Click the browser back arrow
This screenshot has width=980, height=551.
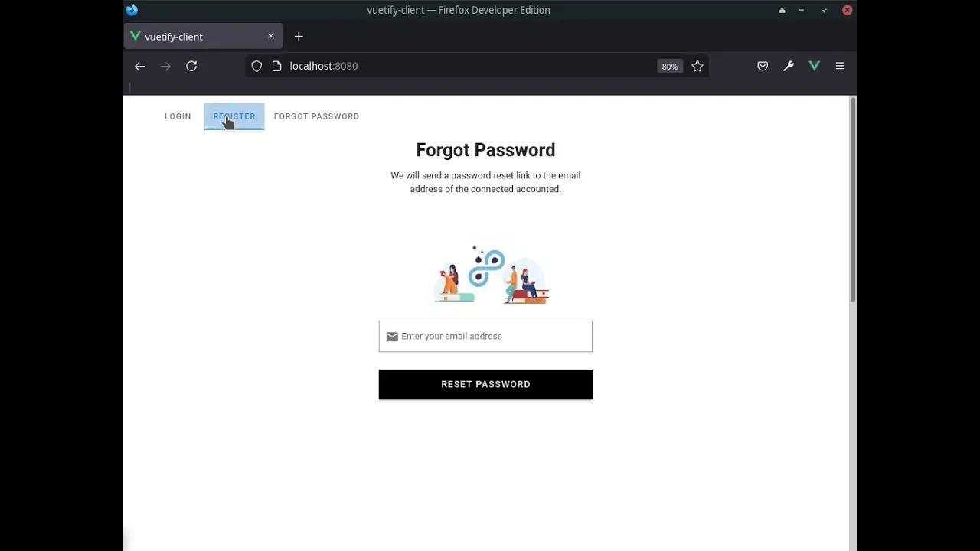tap(139, 67)
